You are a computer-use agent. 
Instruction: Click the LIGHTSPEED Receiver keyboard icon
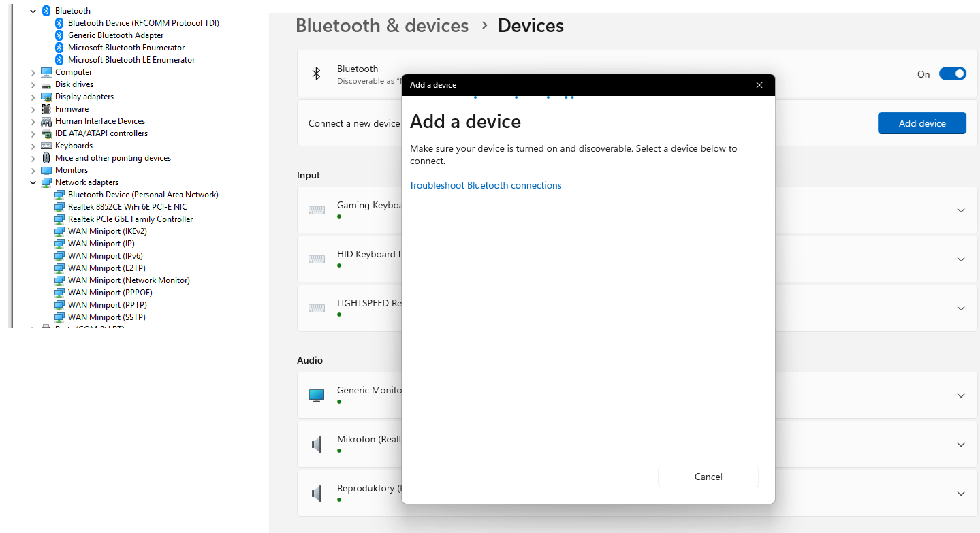click(317, 308)
